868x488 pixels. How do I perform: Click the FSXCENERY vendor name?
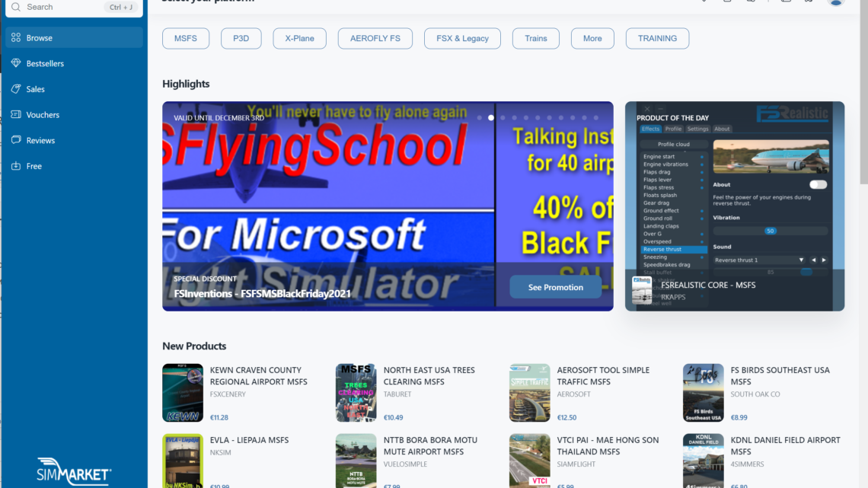coord(228,394)
